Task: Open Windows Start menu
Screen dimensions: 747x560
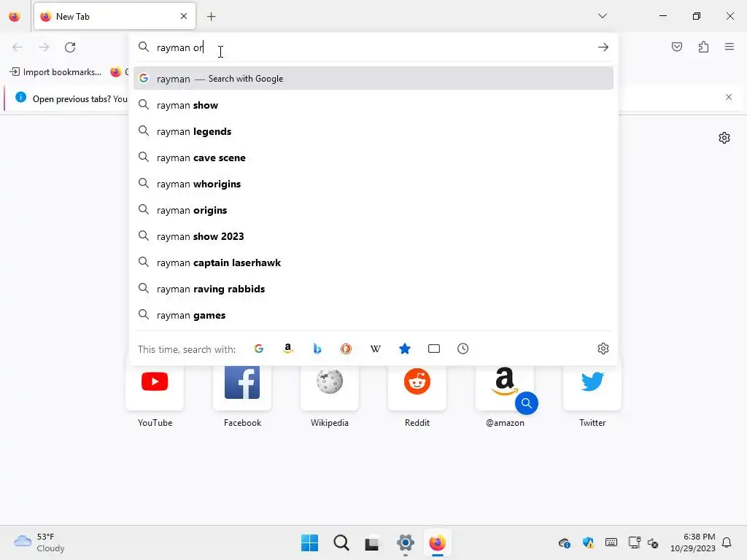Action: tap(309, 542)
